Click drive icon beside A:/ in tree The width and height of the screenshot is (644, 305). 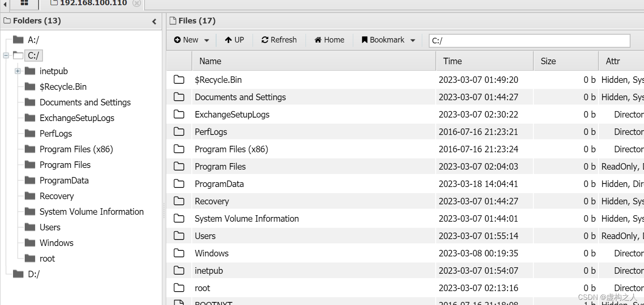[18, 40]
